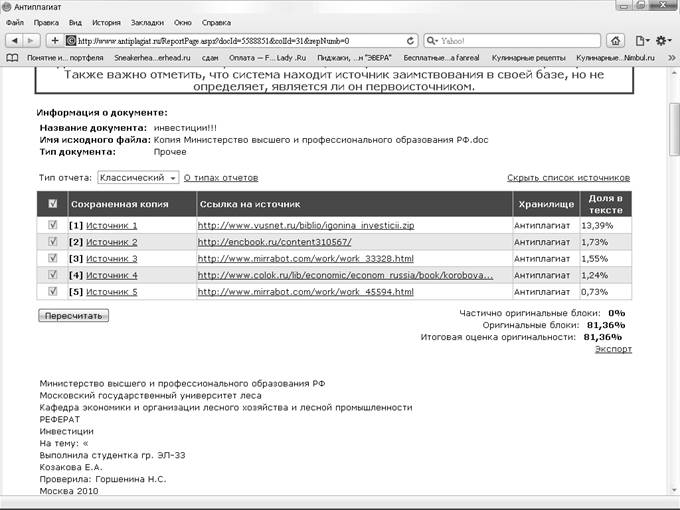The width and height of the screenshot is (680, 510).
Task: Open the mirrabot.com work_45594.html link
Action: [x=305, y=292]
